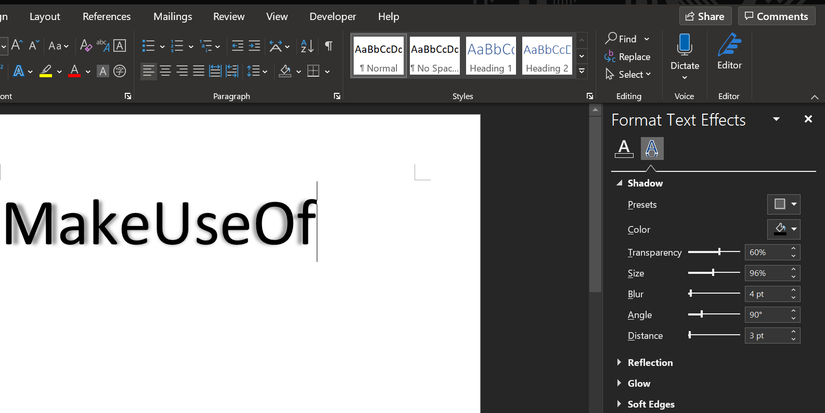This screenshot has height=413, width=825.
Task: Click the Share button
Action: pos(705,16)
